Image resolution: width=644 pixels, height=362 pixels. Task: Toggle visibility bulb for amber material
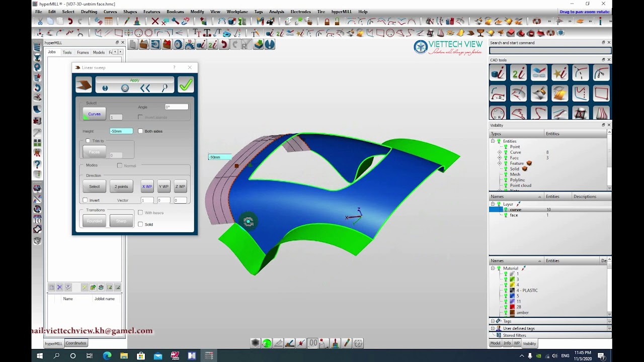506,313
